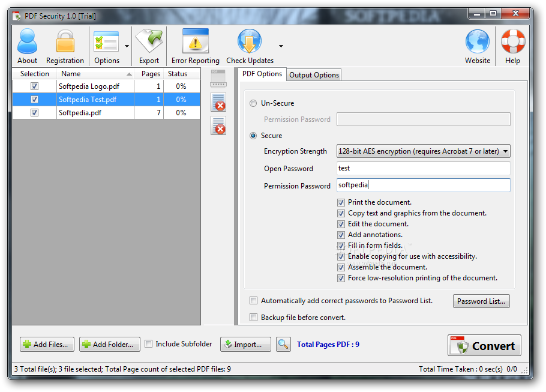Toggle 'Add annotations.' checkbox
The width and height of the screenshot is (546, 392).
[x=341, y=235]
